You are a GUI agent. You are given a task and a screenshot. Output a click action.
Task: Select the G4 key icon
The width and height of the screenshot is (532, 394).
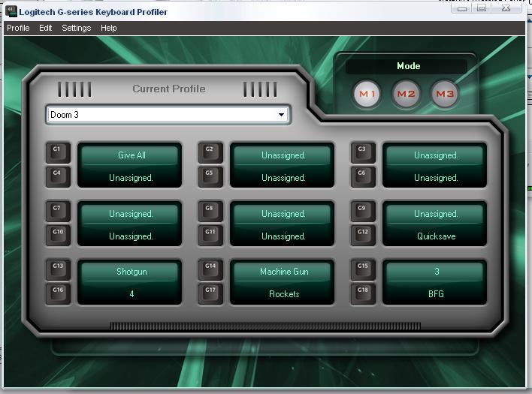pos(57,176)
